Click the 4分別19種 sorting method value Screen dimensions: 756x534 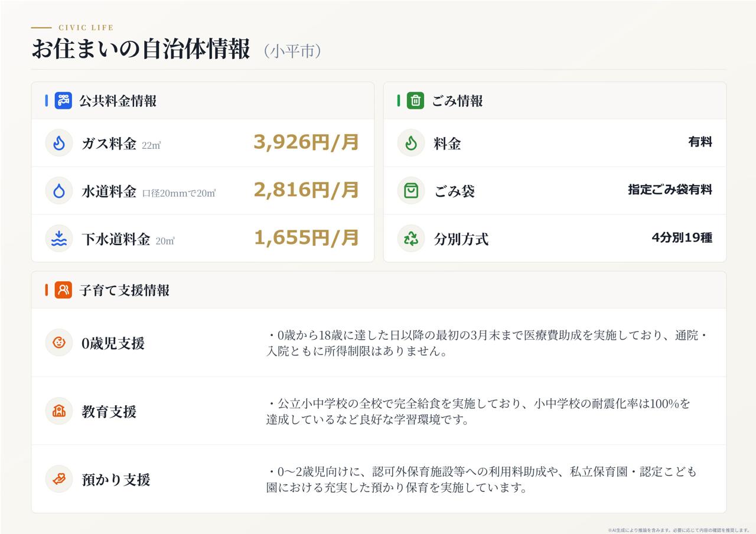[682, 237]
